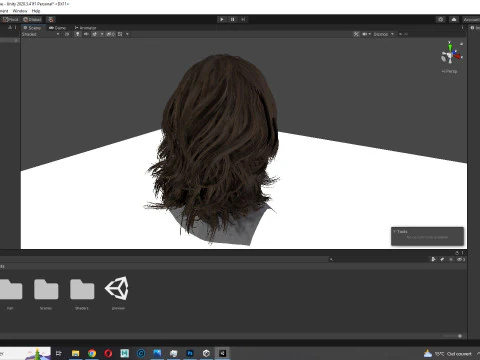Open the Window menu
Viewport: 480px width, 360px height.
coord(20,11)
